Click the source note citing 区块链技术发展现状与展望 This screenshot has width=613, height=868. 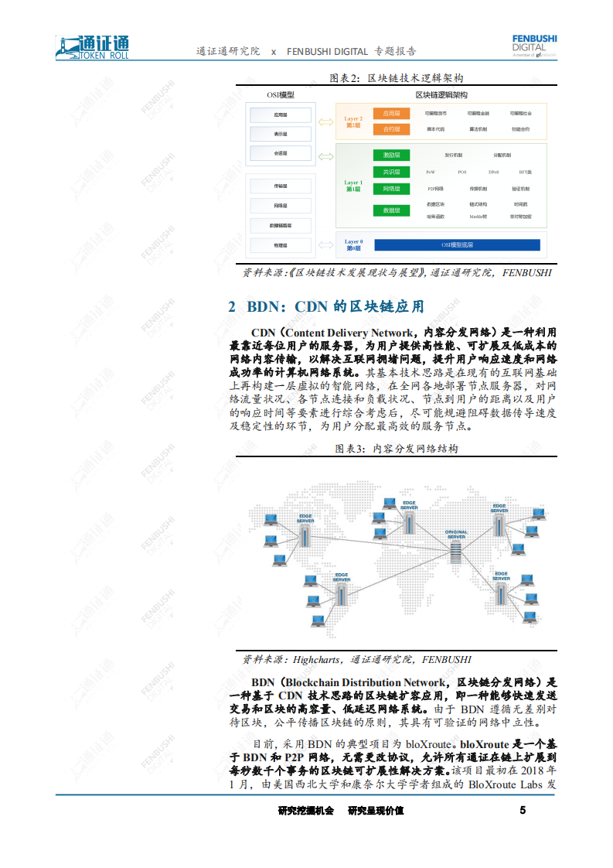pyautogui.click(x=397, y=272)
